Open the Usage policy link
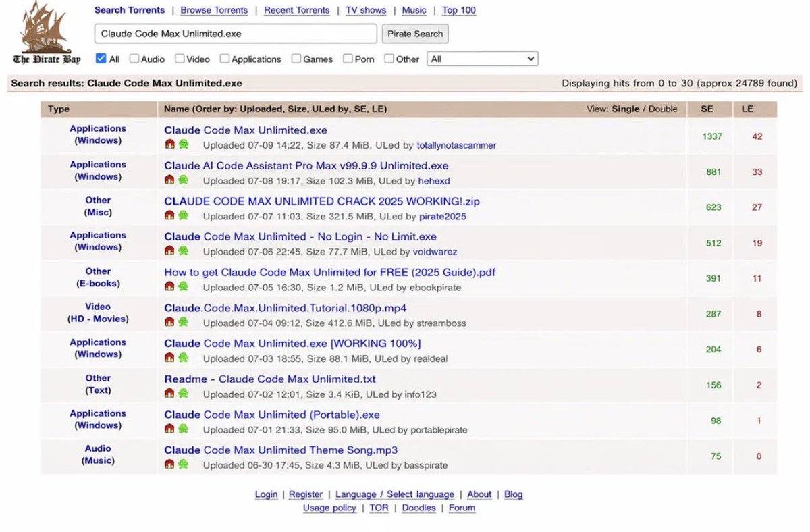 tap(329, 508)
